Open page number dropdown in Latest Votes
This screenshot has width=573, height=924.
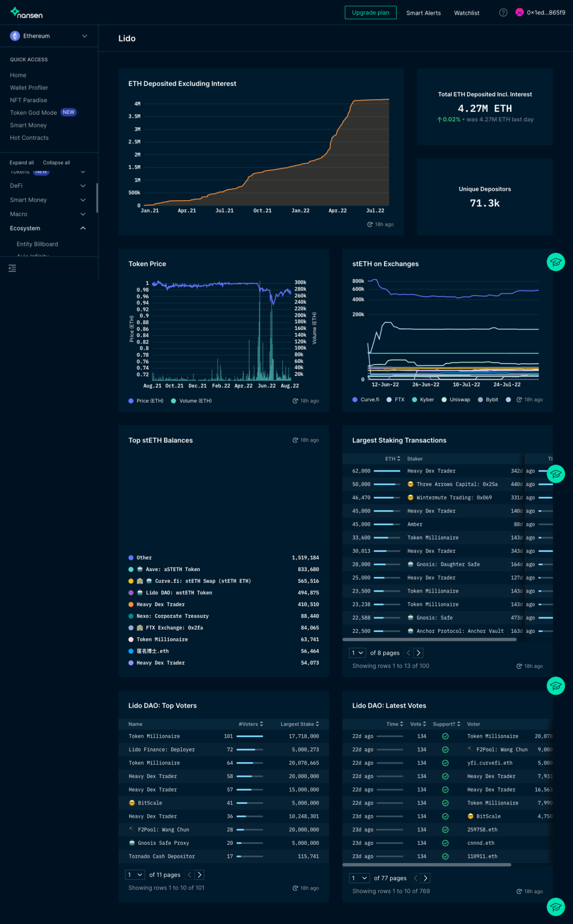(x=359, y=878)
